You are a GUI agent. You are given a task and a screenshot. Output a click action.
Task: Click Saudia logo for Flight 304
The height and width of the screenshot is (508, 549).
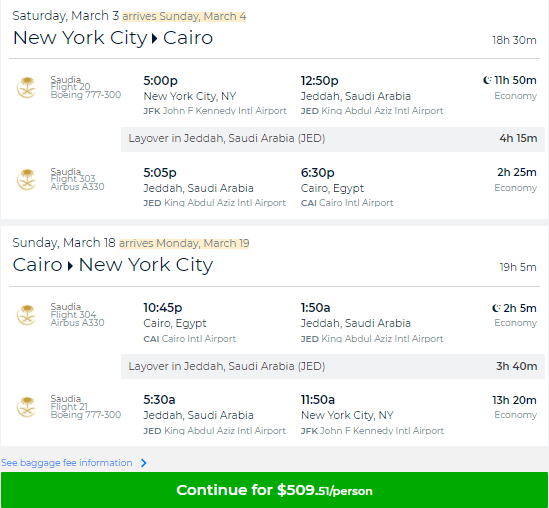tap(27, 315)
